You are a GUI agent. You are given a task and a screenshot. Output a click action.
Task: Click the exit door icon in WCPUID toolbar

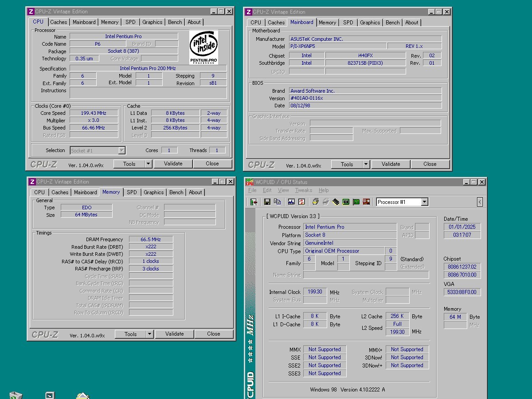pyautogui.click(x=254, y=202)
